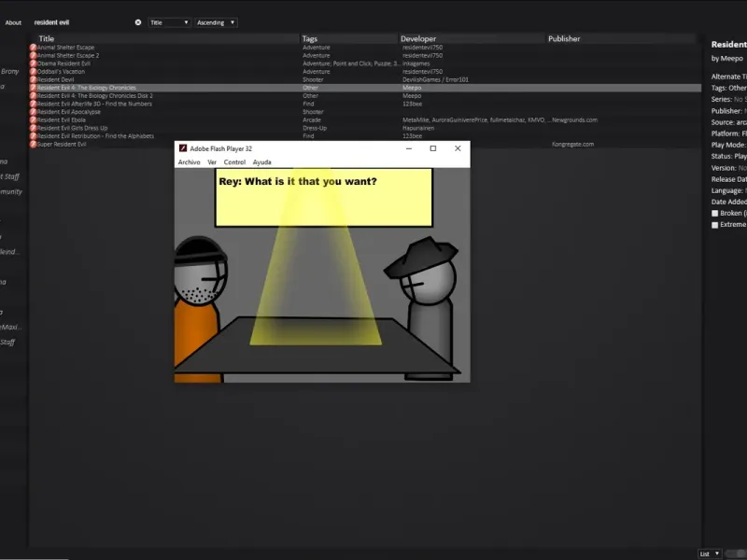Click Flash icon beside Animal Shelter Escape 2

coord(33,55)
